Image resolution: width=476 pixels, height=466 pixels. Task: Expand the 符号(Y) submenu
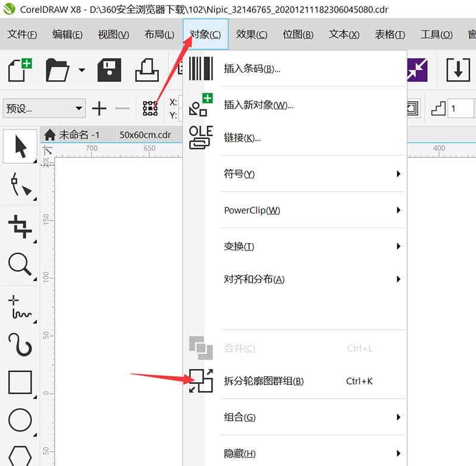tap(295, 174)
